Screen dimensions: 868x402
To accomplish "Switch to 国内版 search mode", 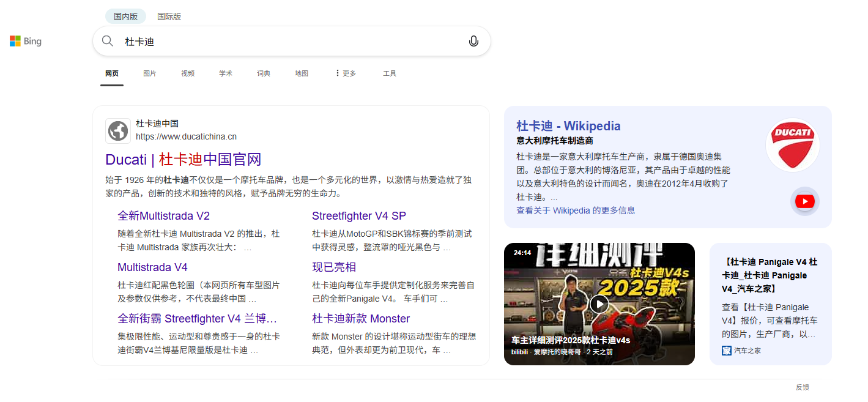I will 125,17.
